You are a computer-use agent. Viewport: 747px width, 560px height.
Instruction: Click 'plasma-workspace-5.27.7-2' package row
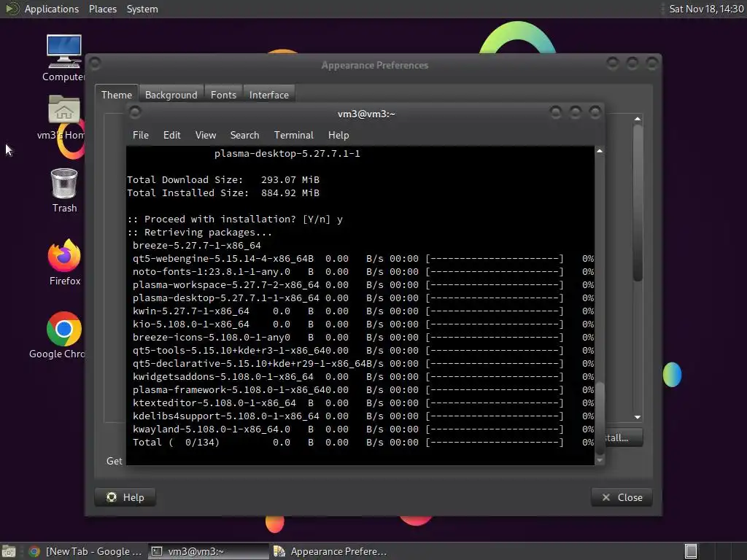(363, 285)
